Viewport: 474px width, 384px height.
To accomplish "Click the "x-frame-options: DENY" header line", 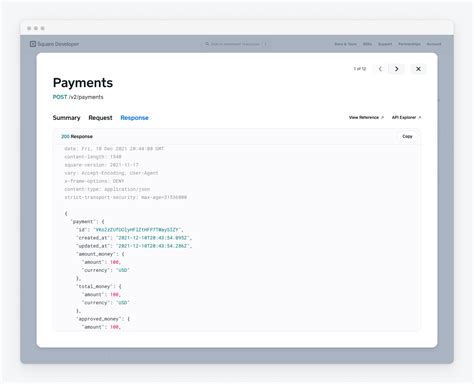I will 94,181.
